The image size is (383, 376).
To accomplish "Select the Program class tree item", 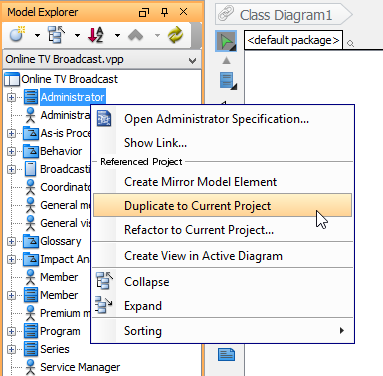I will coord(60,331).
